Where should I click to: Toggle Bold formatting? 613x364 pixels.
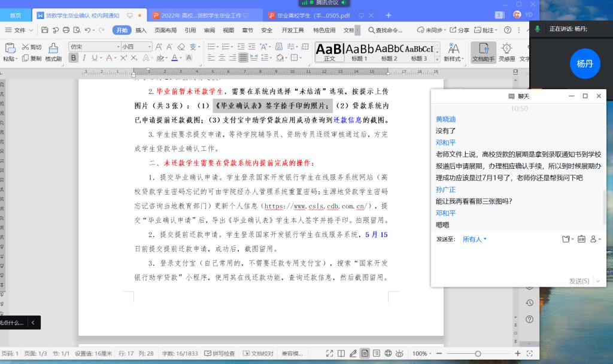(x=74, y=58)
